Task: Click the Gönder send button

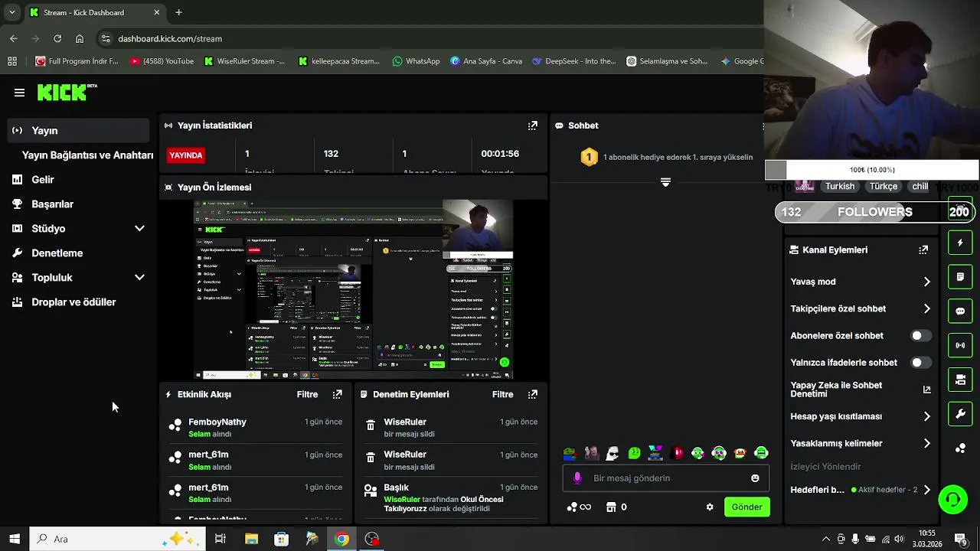Action: 746,507
